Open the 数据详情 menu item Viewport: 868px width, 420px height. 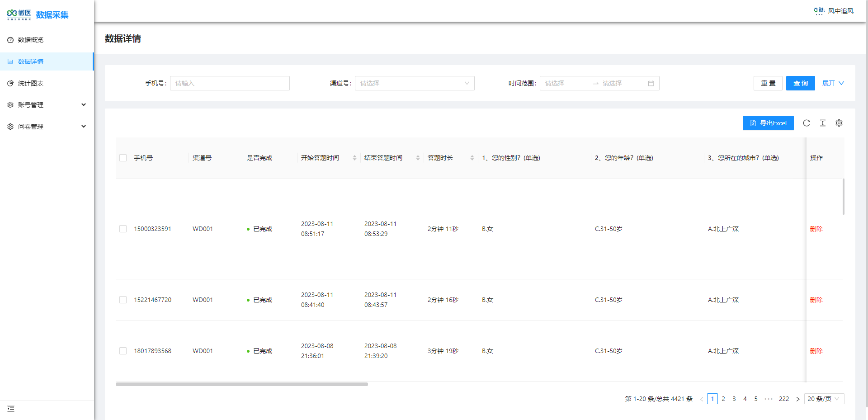coord(47,61)
